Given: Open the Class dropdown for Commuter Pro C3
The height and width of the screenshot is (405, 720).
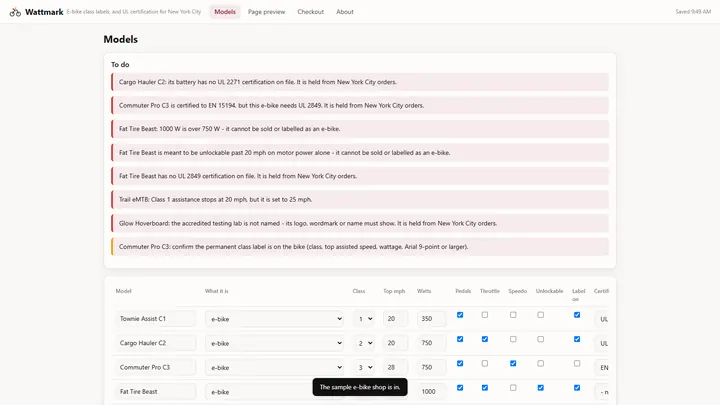Looking at the screenshot, I should [x=363, y=367].
